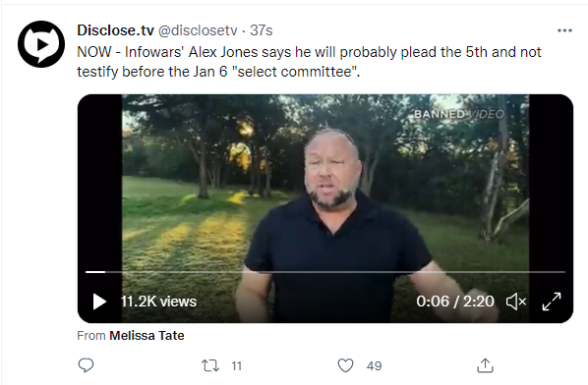Click the retweet count 11
Viewport: 588px width, 385px height.
click(x=236, y=366)
